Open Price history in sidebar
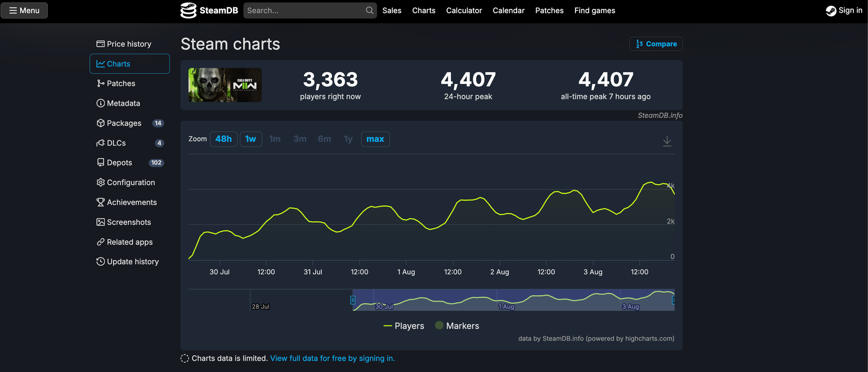Viewport: 868px width, 372px height. (124, 44)
